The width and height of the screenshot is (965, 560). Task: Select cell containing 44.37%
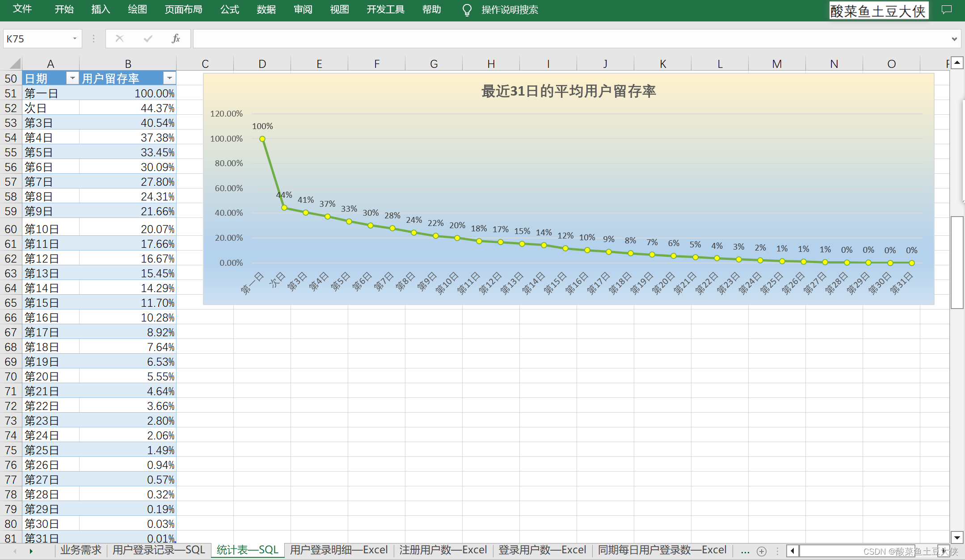128,108
